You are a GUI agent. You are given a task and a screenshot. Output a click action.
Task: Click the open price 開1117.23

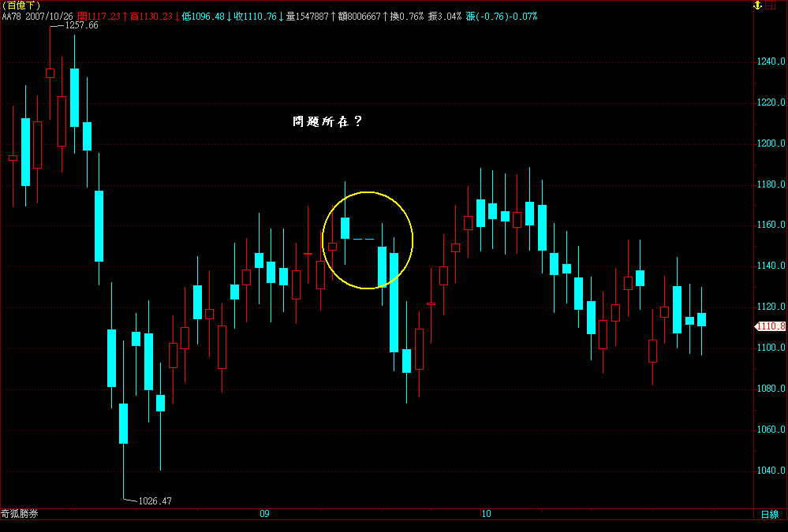click(x=99, y=16)
